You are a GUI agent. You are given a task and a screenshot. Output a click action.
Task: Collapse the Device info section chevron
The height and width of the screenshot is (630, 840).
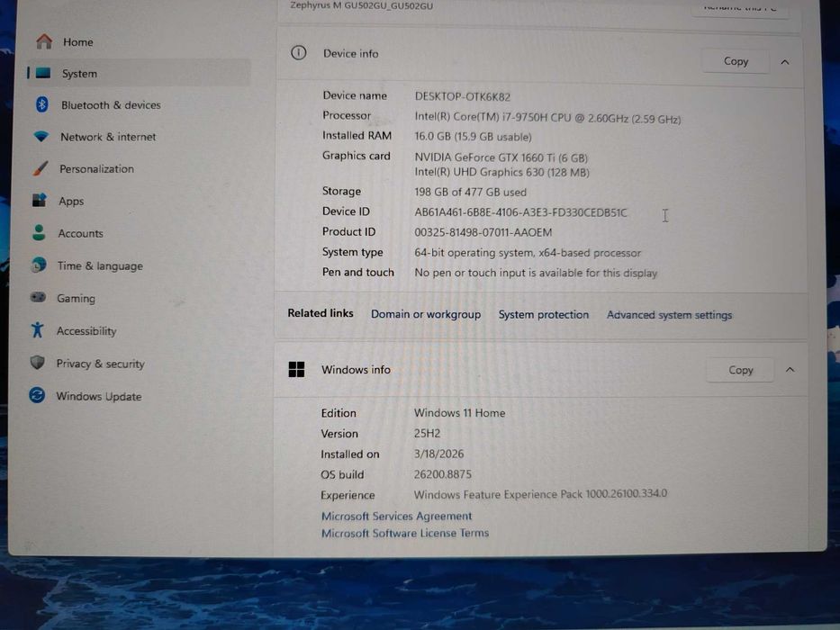[785, 62]
